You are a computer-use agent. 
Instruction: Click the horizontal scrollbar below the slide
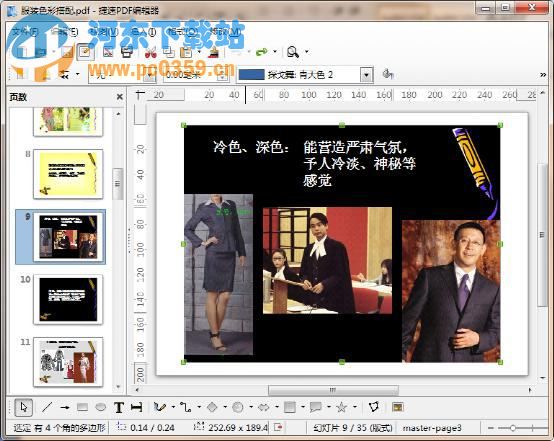(x=333, y=390)
